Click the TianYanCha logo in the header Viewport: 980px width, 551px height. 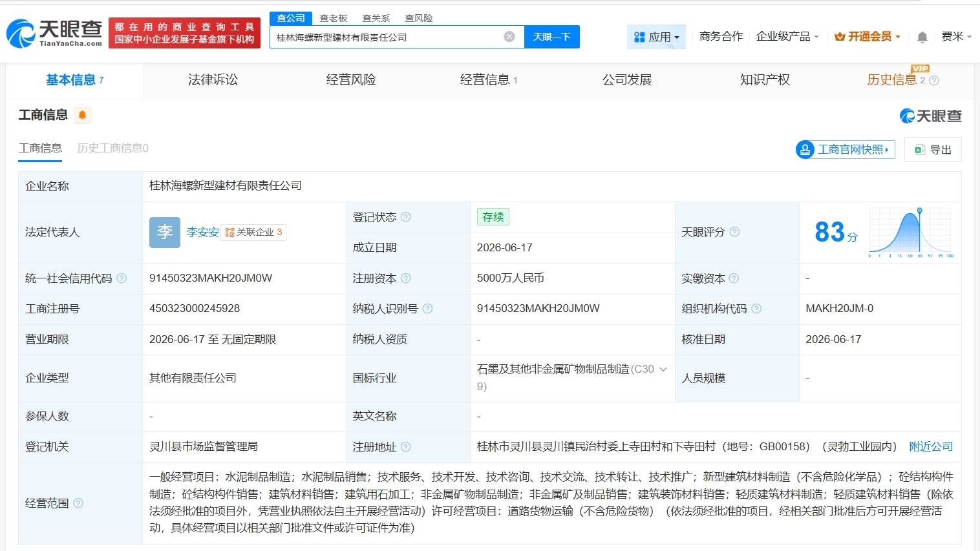54,32
